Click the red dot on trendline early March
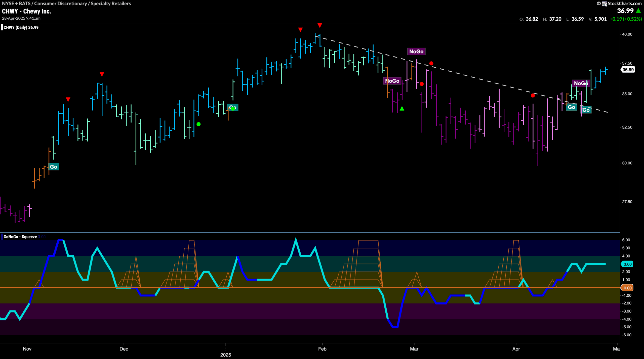This screenshot has width=644, height=359. [431, 63]
